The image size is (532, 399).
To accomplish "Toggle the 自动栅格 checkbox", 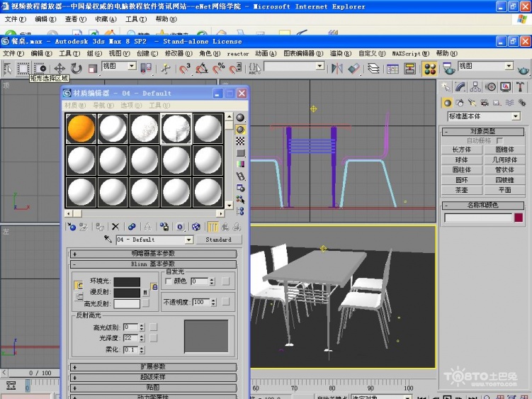I will point(500,141).
